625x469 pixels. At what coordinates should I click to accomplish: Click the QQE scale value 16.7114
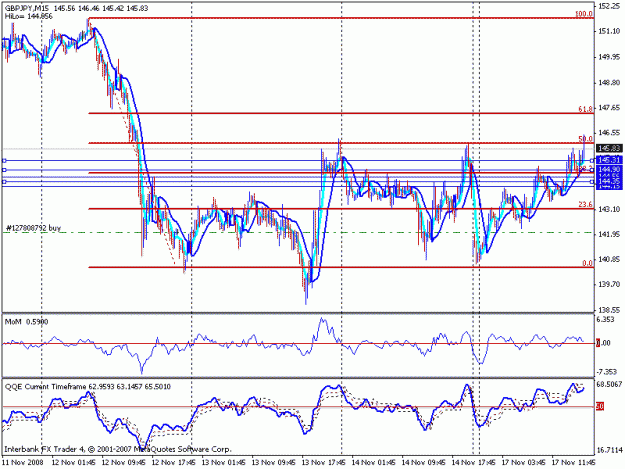point(609,450)
